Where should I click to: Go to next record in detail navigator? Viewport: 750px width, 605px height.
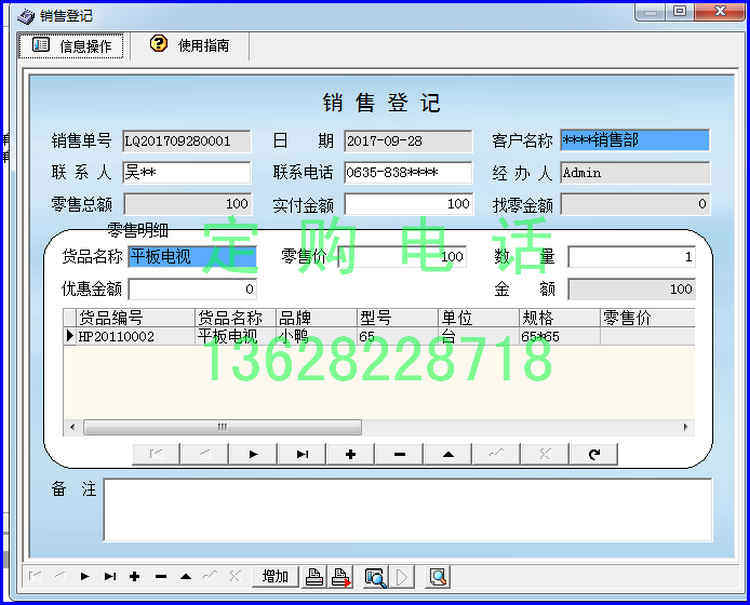pyautogui.click(x=253, y=454)
